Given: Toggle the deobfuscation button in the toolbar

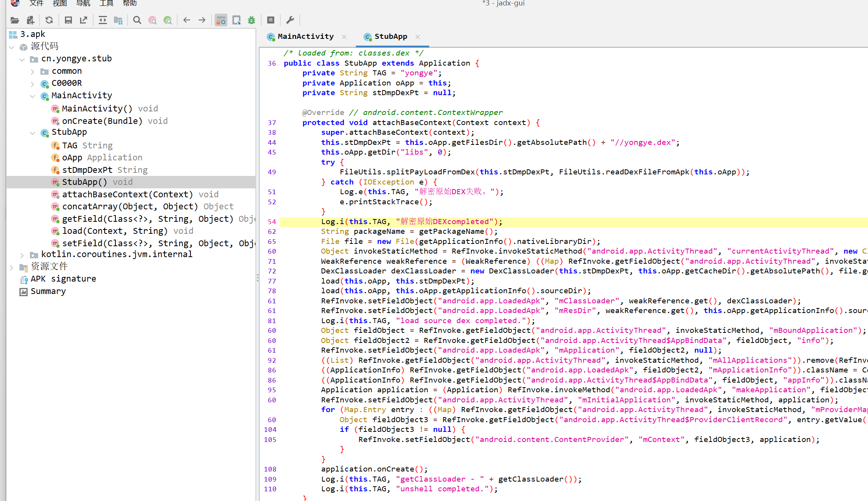Looking at the screenshot, I should (x=221, y=20).
